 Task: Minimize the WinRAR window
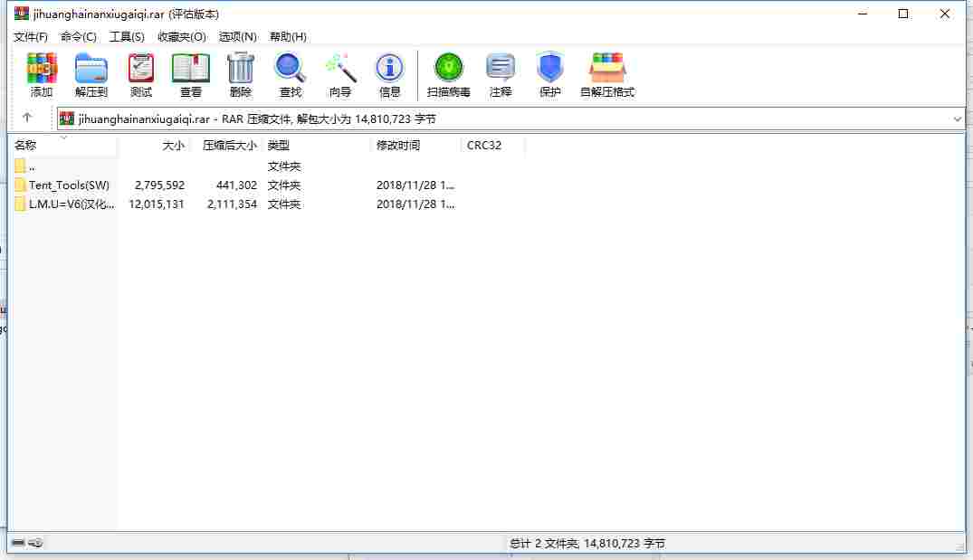click(x=862, y=14)
